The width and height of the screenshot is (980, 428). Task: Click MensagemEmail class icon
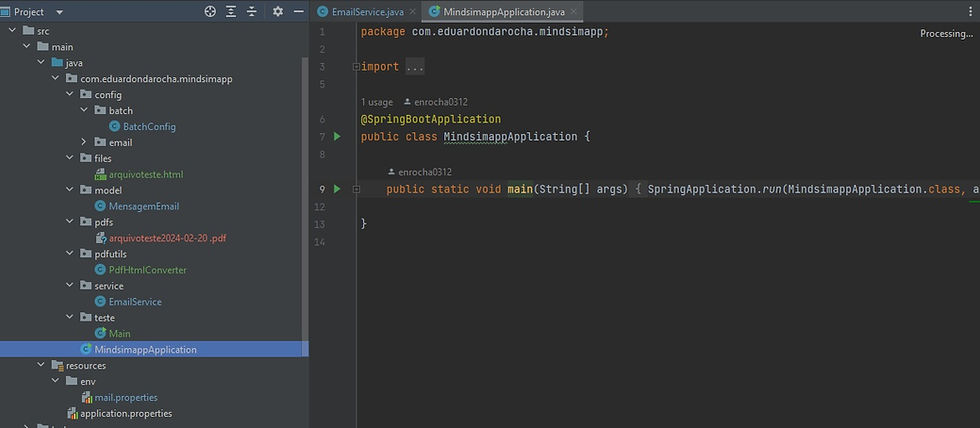pos(100,206)
